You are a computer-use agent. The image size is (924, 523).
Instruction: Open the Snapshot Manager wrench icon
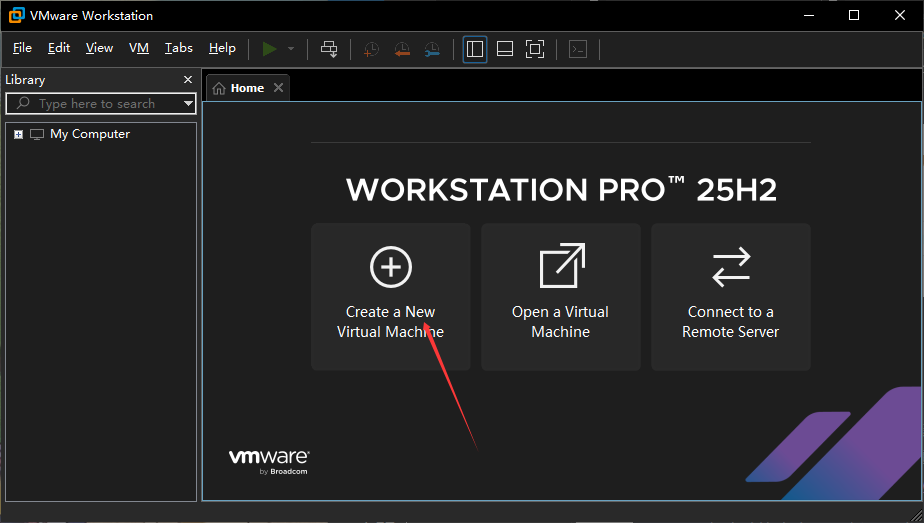[432, 49]
